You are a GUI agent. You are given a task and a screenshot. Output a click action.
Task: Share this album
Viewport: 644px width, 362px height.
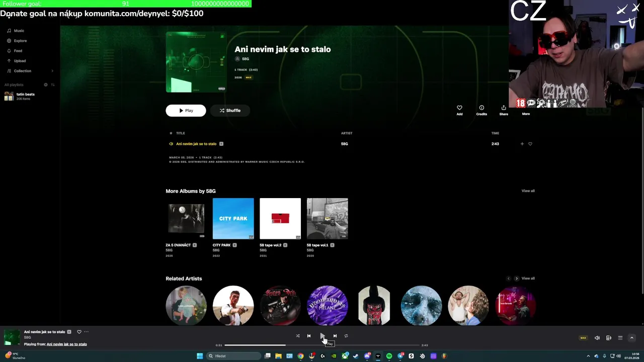point(504,110)
